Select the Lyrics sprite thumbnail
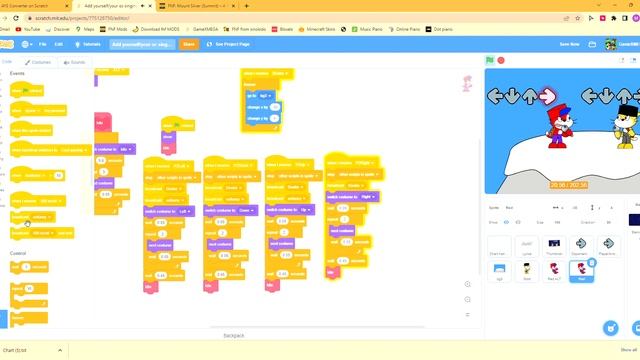Viewport: 640px width, 360px height. click(x=527, y=246)
